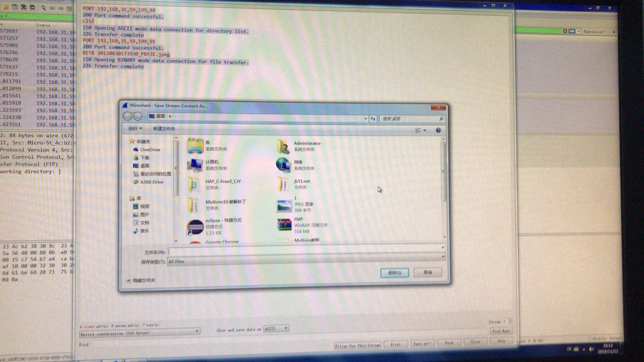The height and width of the screenshot is (362, 644).
Task: Open the Organize (组织) menu
Action: (x=135, y=128)
